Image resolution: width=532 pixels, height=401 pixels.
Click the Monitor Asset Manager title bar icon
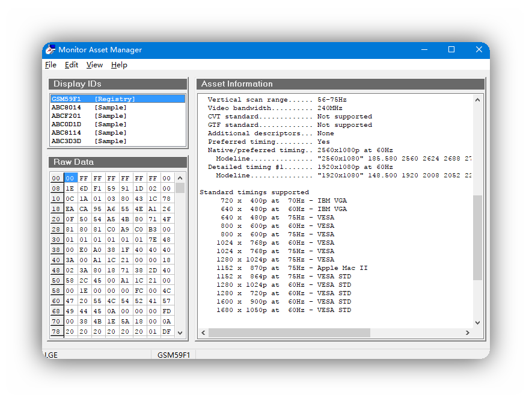click(50, 49)
